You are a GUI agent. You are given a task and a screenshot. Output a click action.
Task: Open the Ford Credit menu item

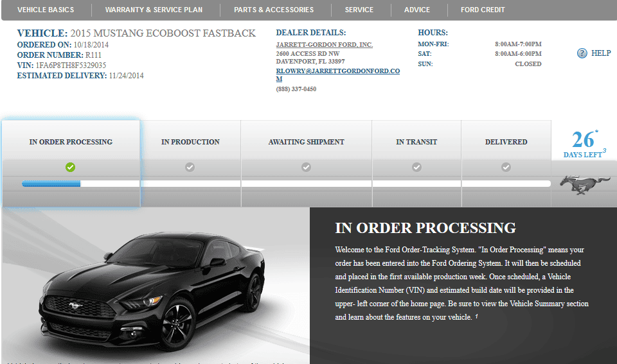point(483,10)
